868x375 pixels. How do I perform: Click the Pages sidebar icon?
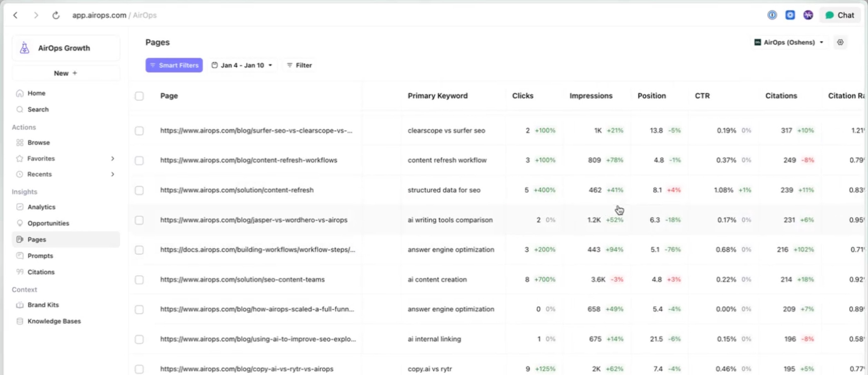[x=20, y=239]
